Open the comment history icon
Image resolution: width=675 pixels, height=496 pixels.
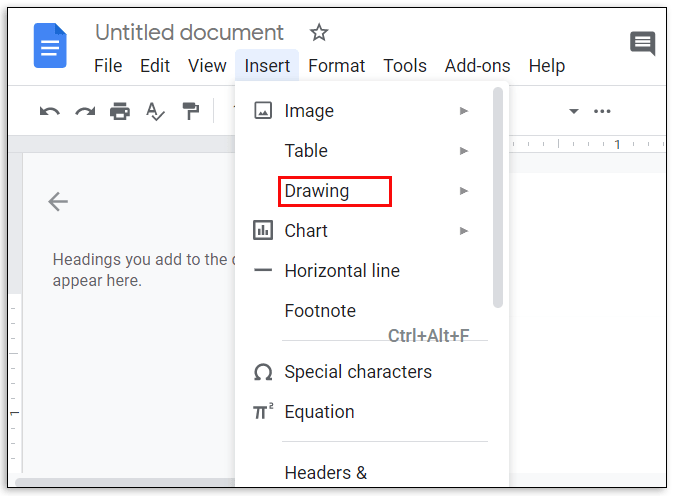642,43
